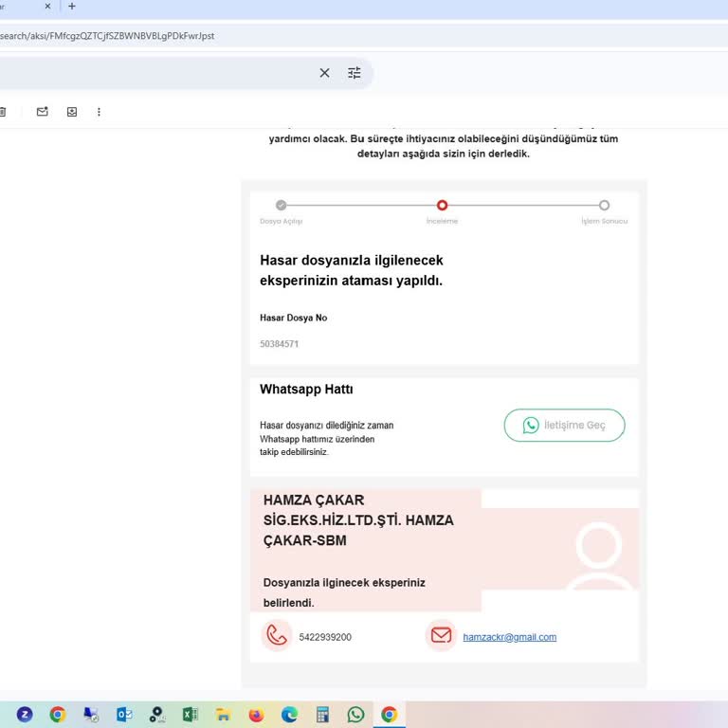Click the 'Whatsapp Hattı' heading
This screenshot has width=728, height=728.
tap(306, 389)
